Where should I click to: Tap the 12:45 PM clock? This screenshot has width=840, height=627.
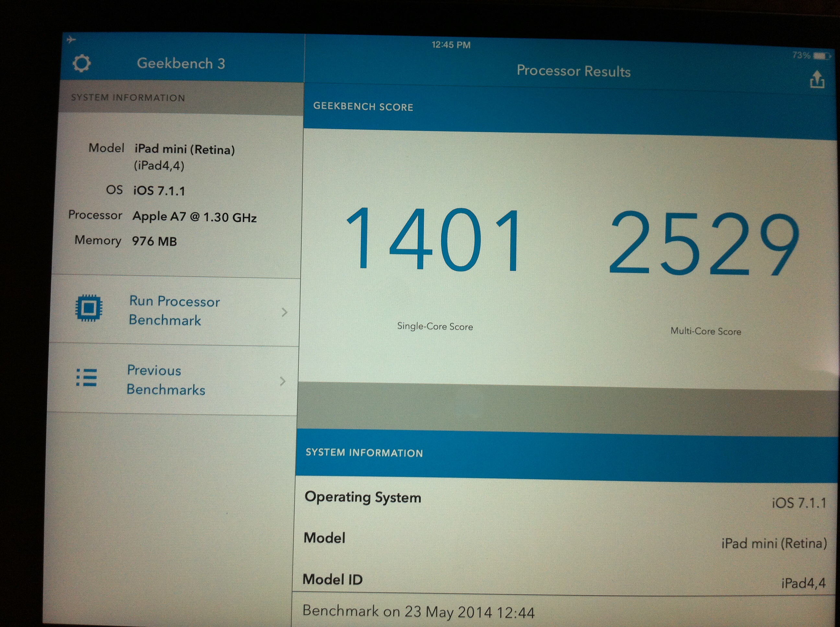coord(451,45)
